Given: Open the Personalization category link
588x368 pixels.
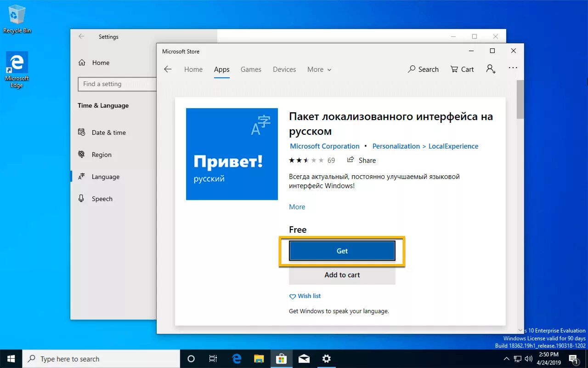Looking at the screenshot, I should coord(396,146).
